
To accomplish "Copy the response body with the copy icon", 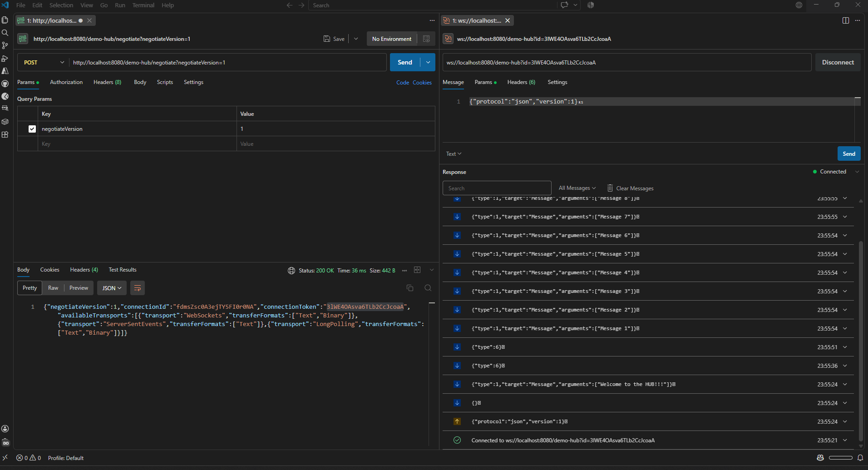I will (x=410, y=288).
